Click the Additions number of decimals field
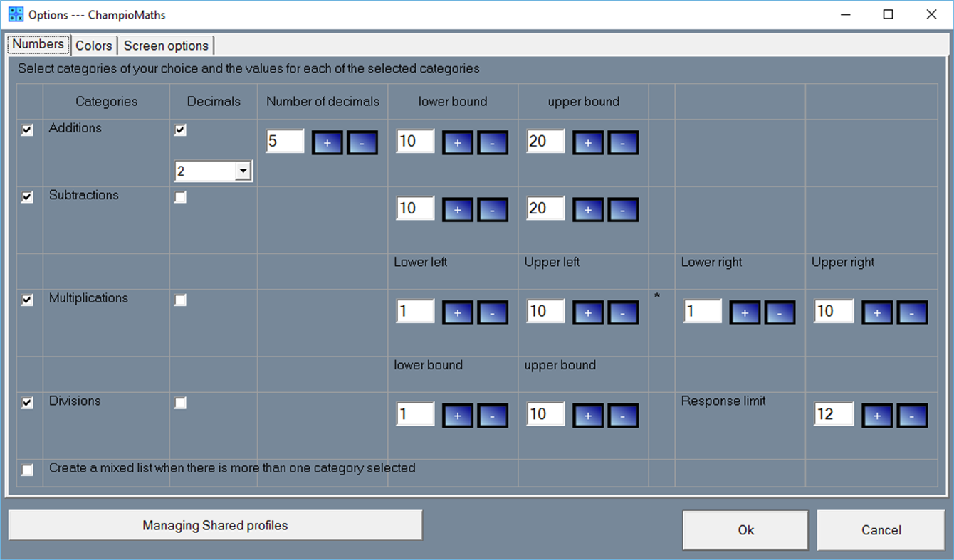This screenshot has width=954, height=560. 284,141
